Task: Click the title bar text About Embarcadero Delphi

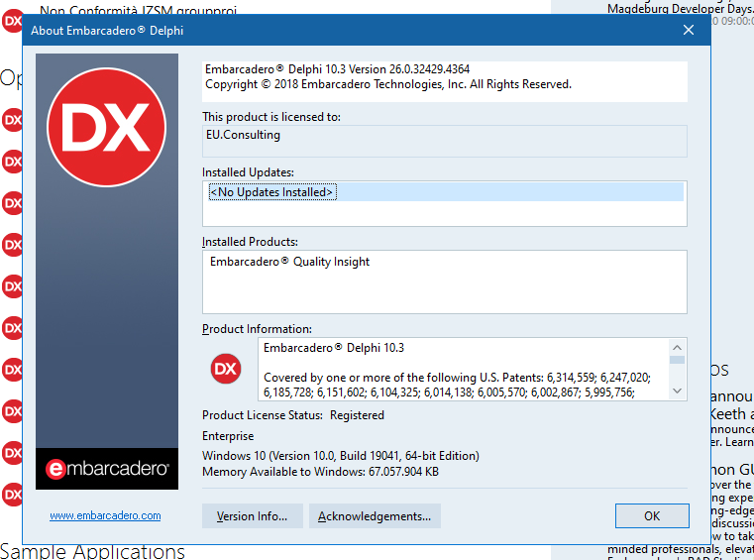Action: pos(107,31)
